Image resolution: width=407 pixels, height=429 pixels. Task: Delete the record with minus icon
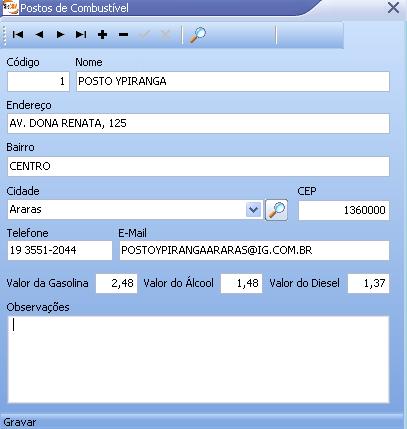(x=123, y=34)
